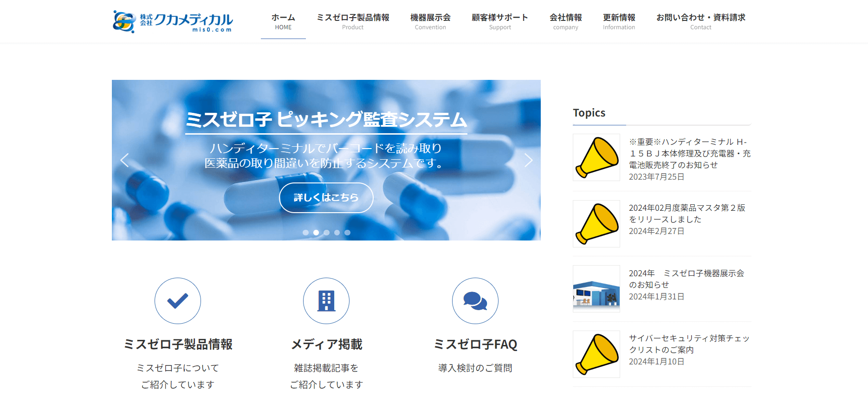Select the second carousel pagination dot
This screenshot has width=868, height=403.
(316, 233)
